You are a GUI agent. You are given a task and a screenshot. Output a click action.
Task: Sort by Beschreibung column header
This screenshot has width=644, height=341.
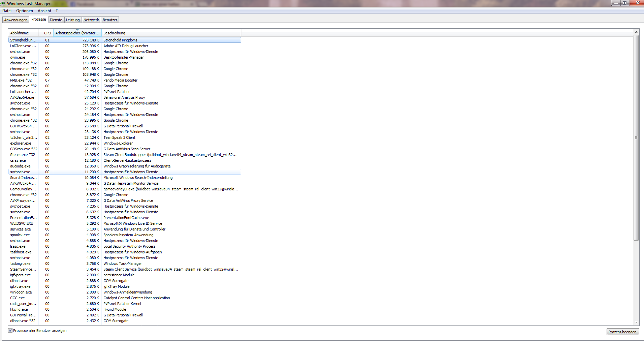171,33
